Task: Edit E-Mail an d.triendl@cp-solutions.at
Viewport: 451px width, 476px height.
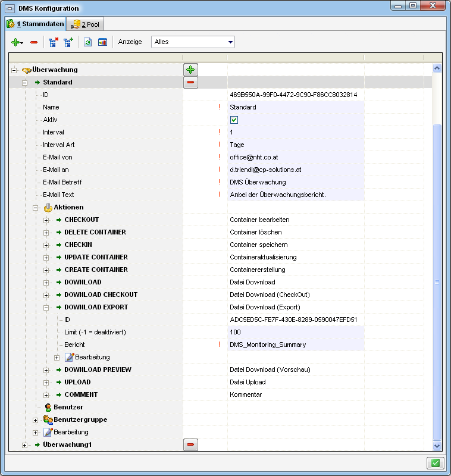Action: coord(296,170)
